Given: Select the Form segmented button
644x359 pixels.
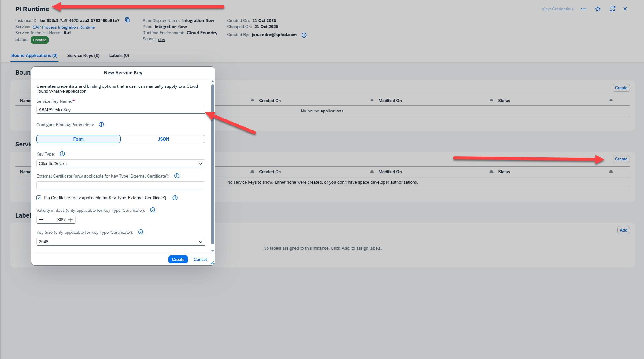Looking at the screenshot, I should point(79,139).
